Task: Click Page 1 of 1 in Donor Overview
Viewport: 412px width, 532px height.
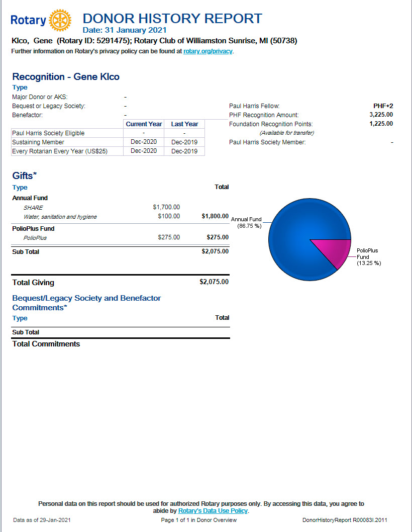Action: pyautogui.click(x=198, y=520)
